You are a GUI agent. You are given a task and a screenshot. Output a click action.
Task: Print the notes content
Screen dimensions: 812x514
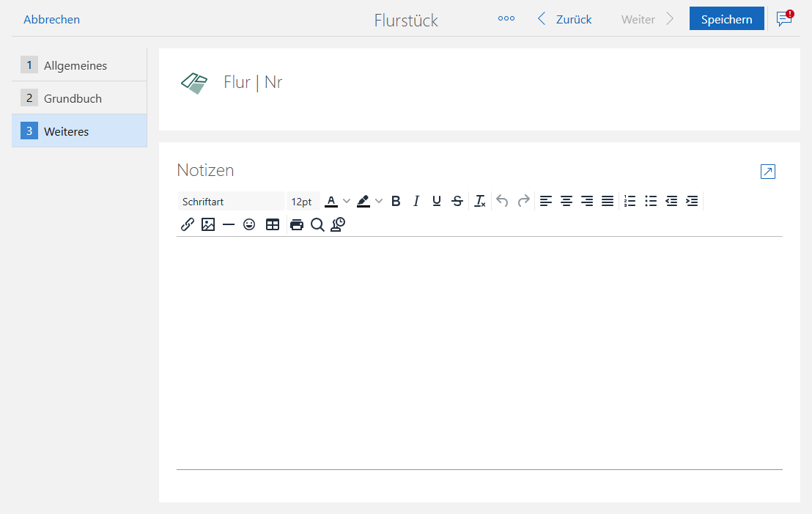coord(296,224)
